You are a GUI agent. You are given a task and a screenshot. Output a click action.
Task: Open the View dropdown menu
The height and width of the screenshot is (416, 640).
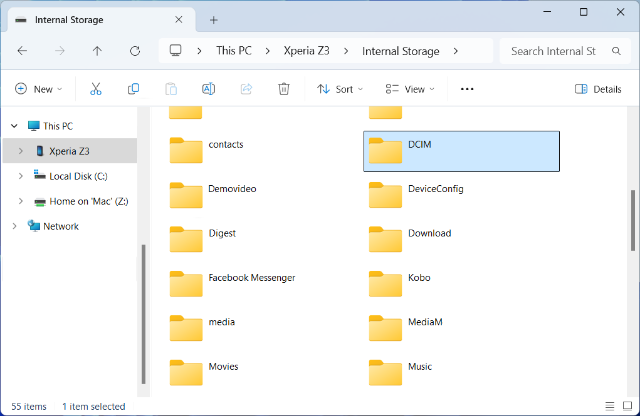click(410, 89)
